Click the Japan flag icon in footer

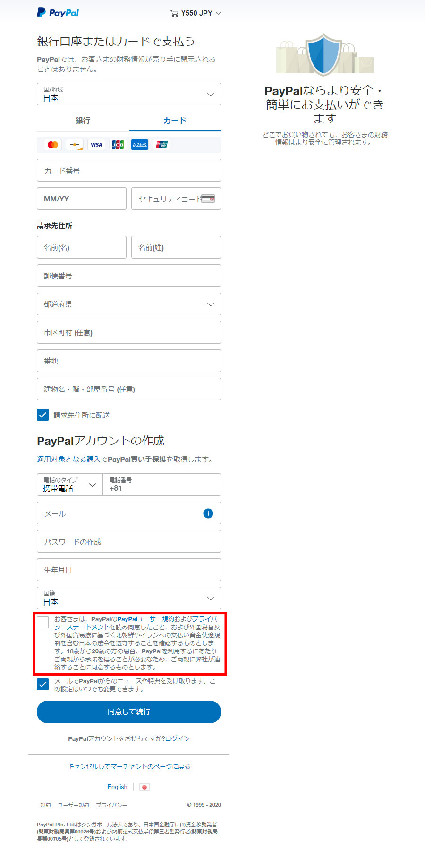[x=144, y=787]
